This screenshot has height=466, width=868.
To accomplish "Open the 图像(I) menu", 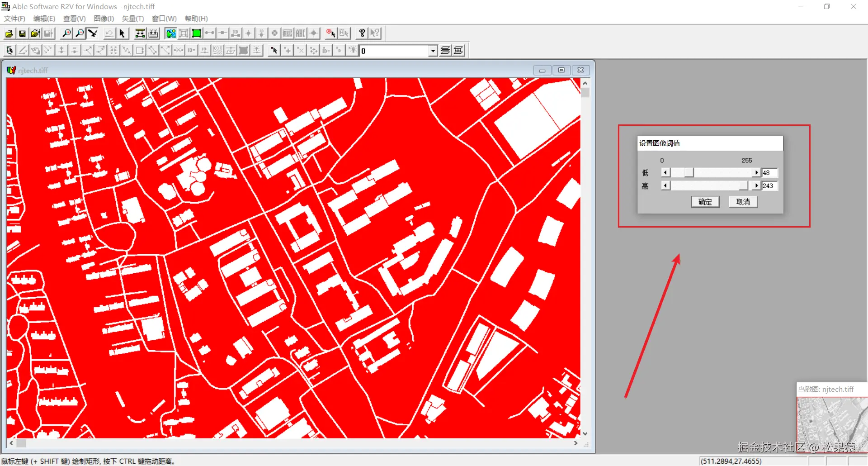I will click(104, 19).
